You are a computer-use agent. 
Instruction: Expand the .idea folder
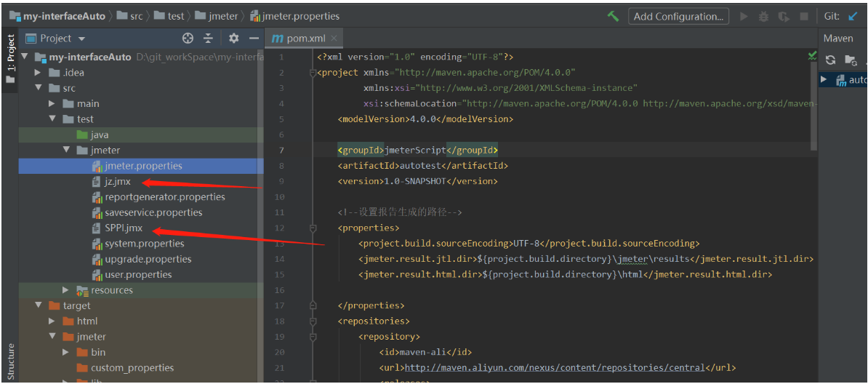pyautogui.click(x=39, y=73)
